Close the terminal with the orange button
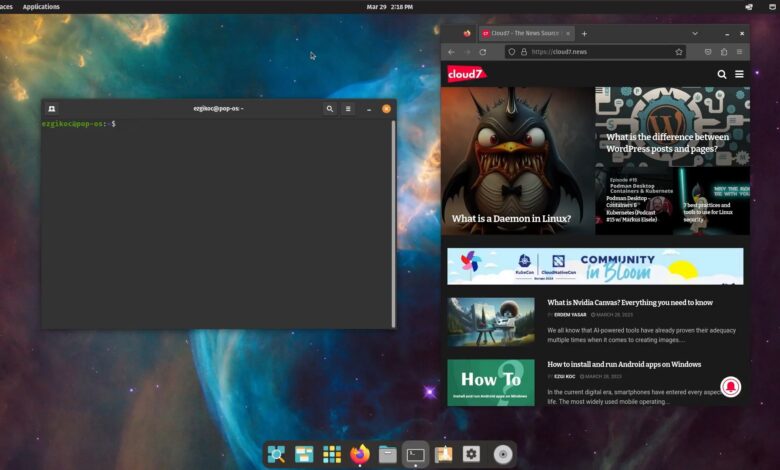The width and height of the screenshot is (780, 470). pyautogui.click(x=387, y=108)
